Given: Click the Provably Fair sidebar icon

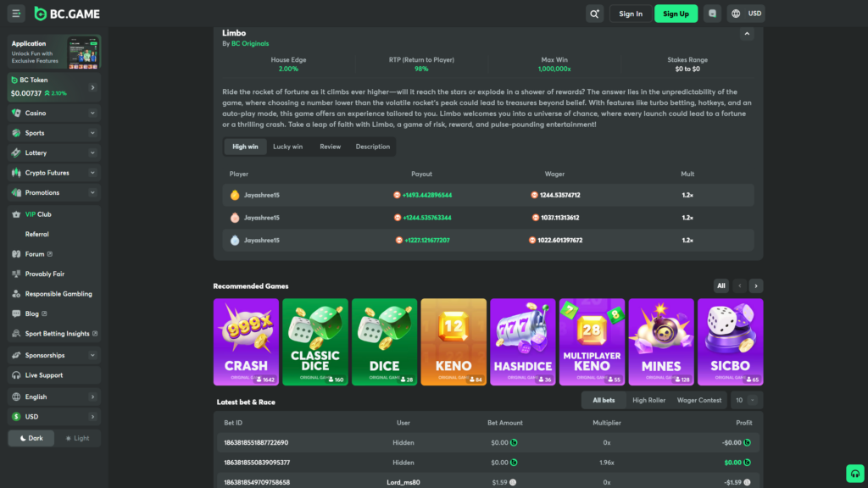Looking at the screenshot, I should (16, 274).
